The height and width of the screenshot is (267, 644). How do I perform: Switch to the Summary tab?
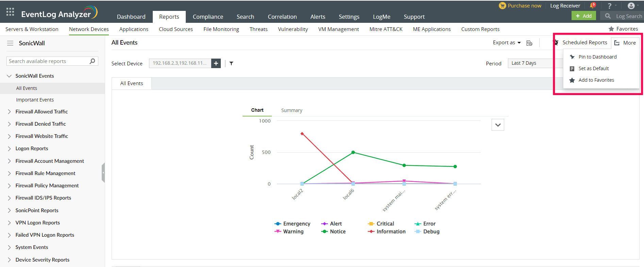[x=292, y=110]
